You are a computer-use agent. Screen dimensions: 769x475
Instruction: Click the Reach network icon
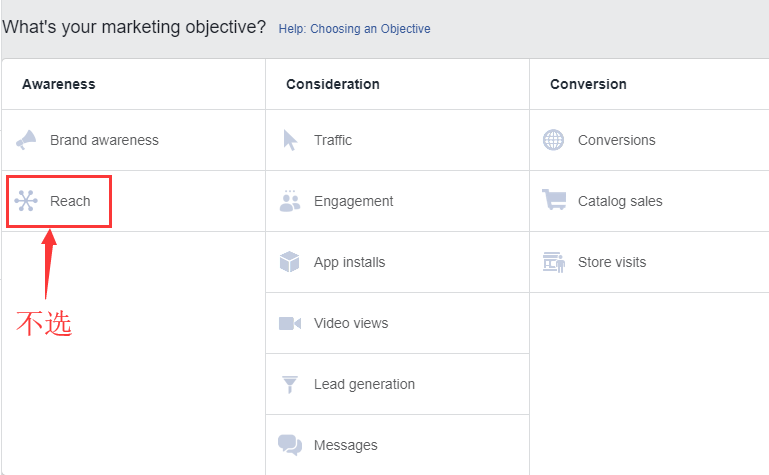(26, 201)
